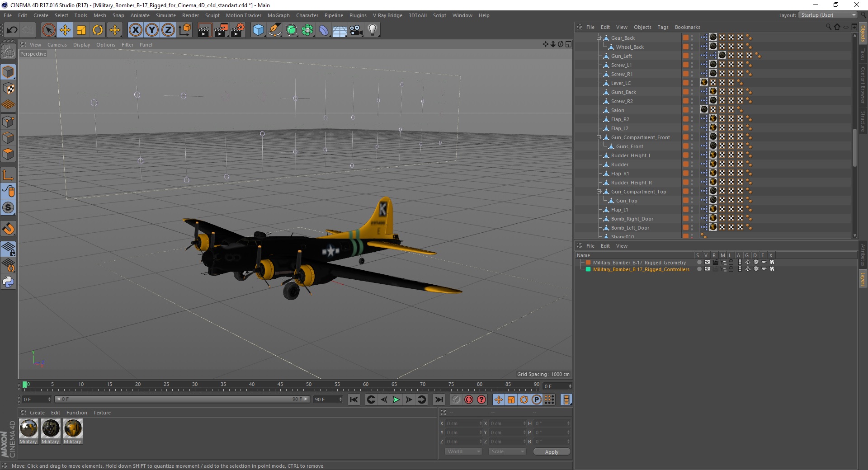
Task: Play the animation forward
Action: coord(396,399)
